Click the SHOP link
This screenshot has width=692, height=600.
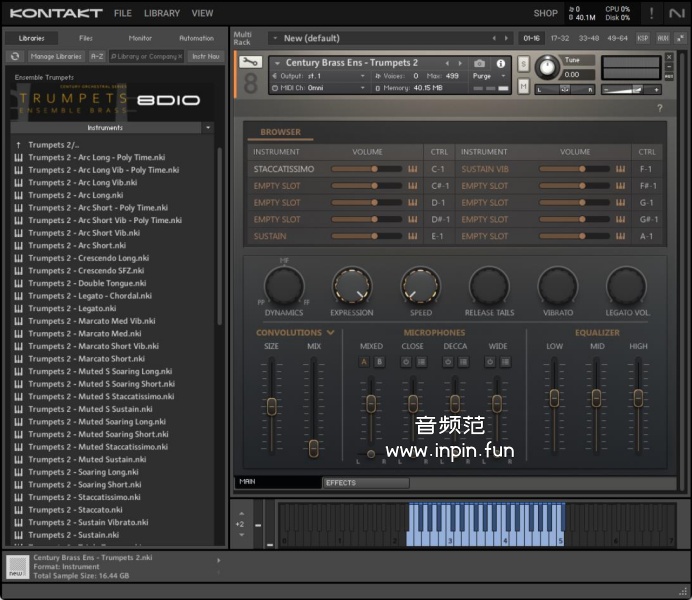(x=545, y=13)
